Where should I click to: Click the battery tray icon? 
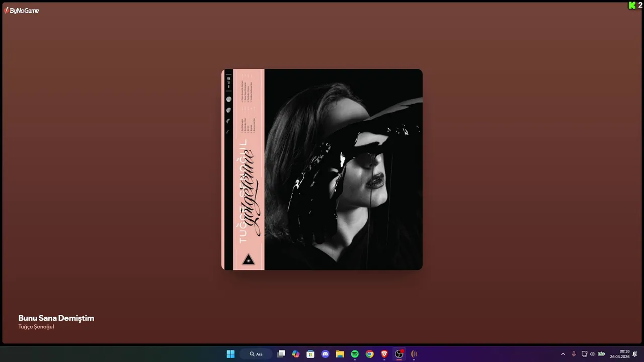point(601,354)
